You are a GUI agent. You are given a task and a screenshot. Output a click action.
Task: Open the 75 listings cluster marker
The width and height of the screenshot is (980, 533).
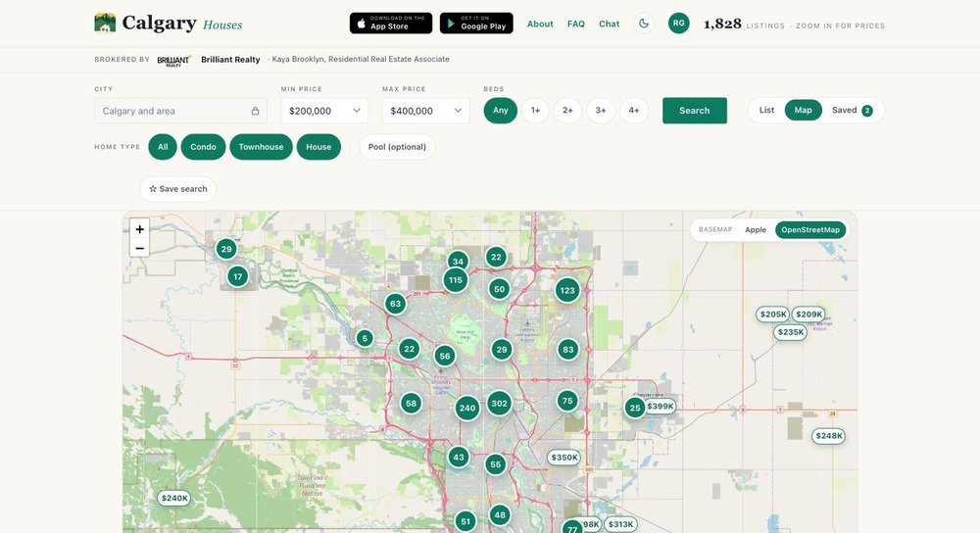pos(566,401)
